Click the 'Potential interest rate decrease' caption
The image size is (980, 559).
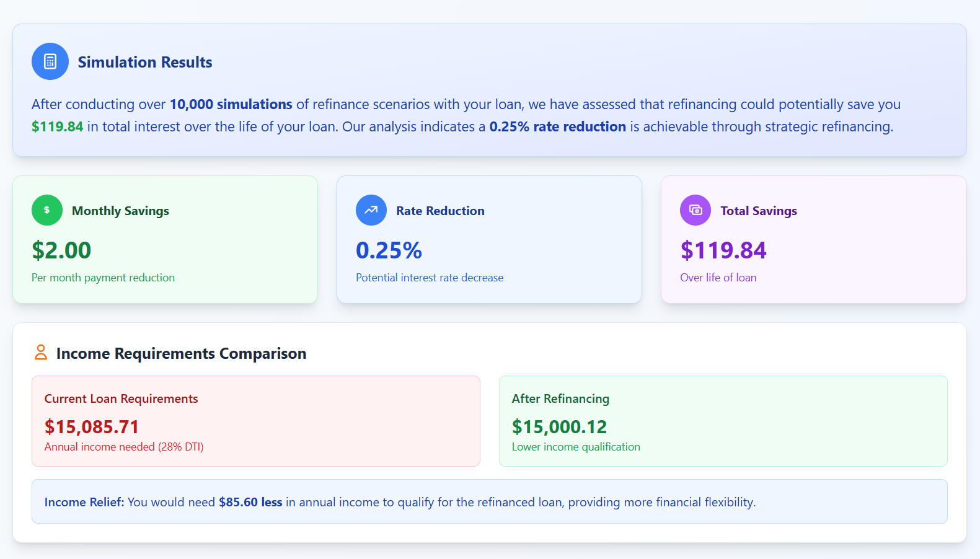(430, 278)
